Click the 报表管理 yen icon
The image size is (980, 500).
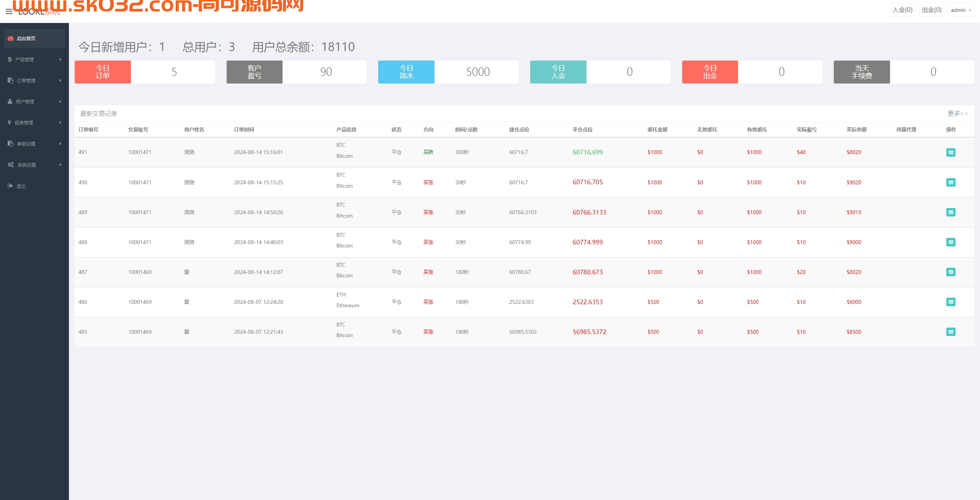tap(9, 123)
